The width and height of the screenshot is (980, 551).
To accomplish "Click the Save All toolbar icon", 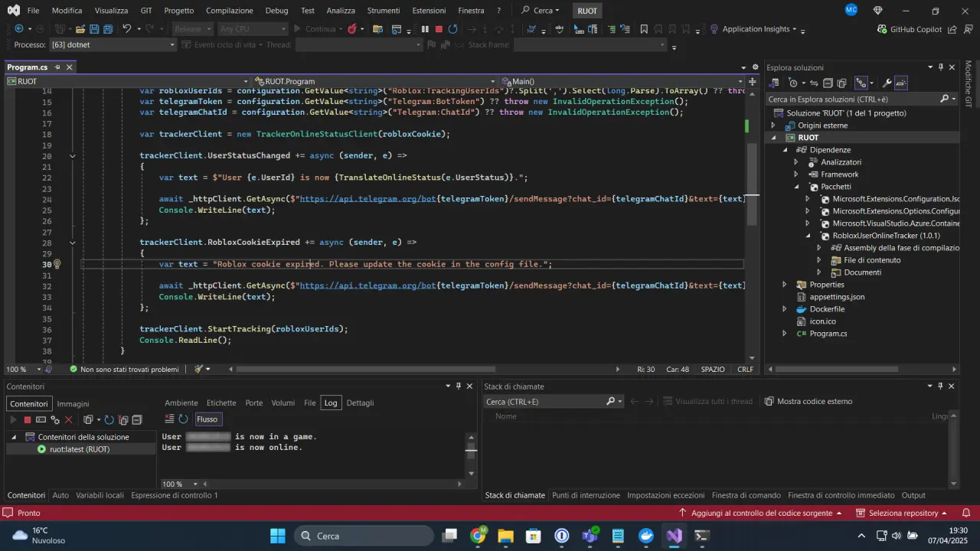I will click(108, 29).
